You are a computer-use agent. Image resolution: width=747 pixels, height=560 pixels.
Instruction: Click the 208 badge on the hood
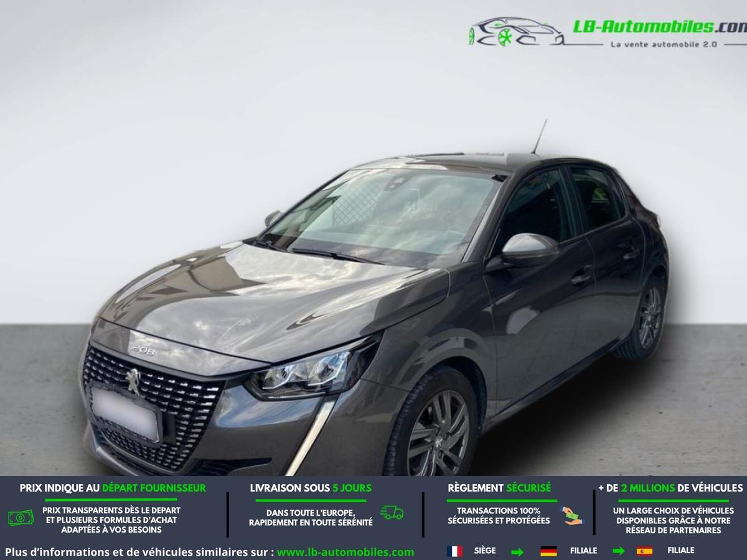(x=143, y=350)
